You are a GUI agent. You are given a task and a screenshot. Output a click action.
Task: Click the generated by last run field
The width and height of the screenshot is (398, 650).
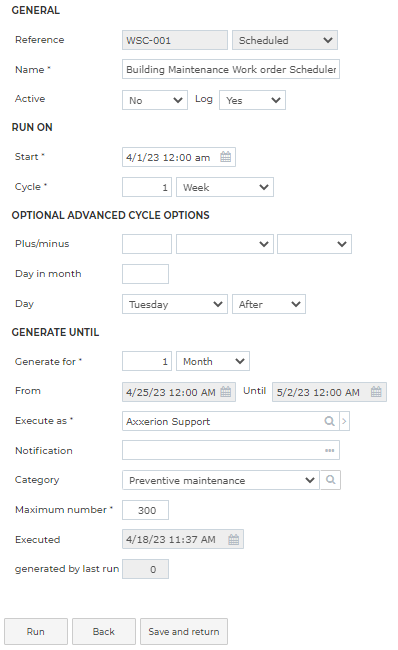point(145,569)
